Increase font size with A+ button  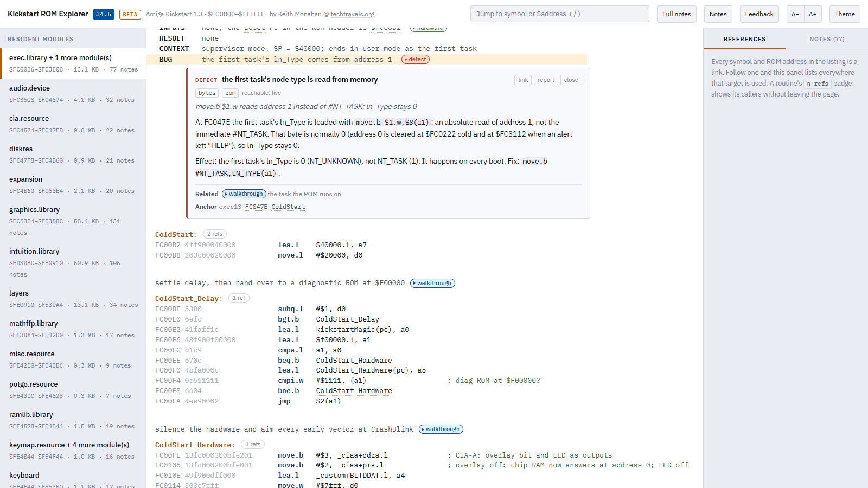pyautogui.click(x=813, y=14)
